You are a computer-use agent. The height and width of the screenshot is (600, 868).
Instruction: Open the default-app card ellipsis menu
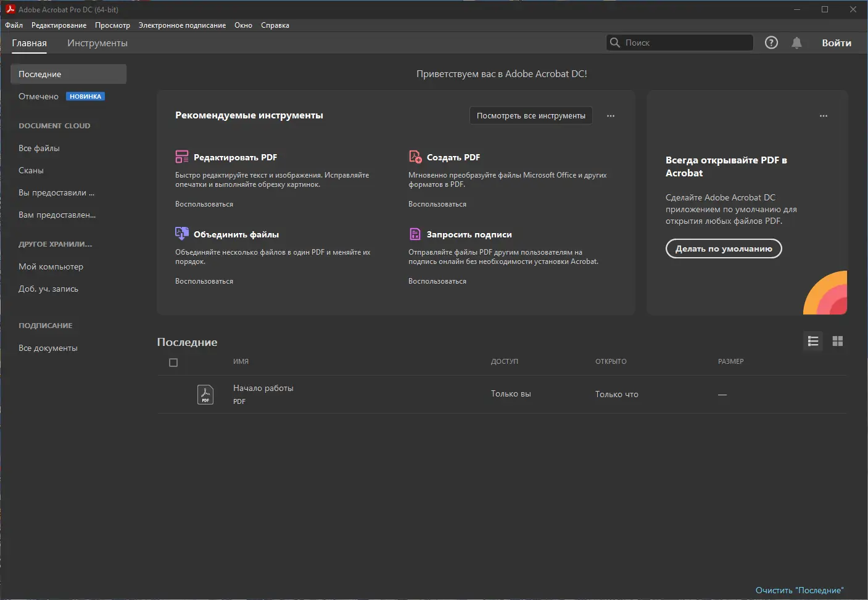(x=824, y=116)
